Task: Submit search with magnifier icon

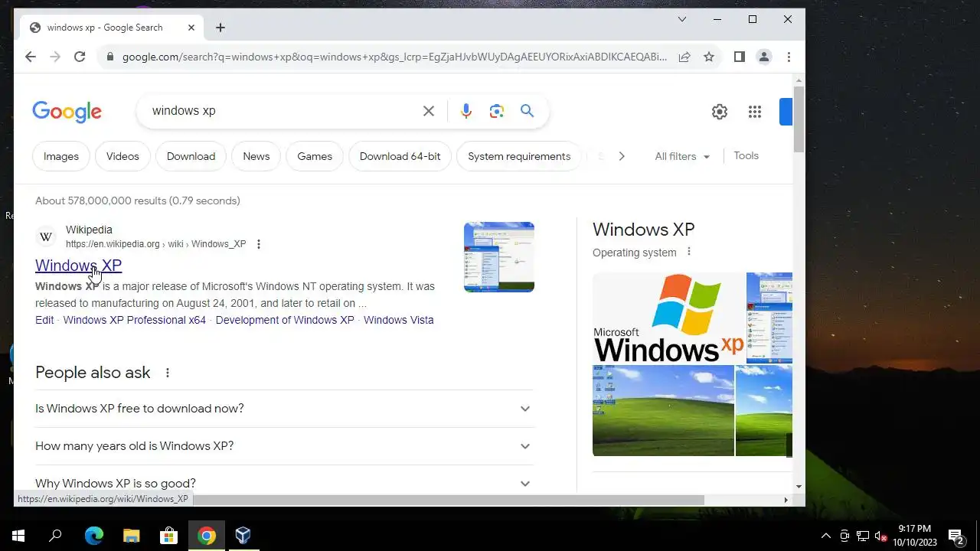Action: click(x=527, y=111)
